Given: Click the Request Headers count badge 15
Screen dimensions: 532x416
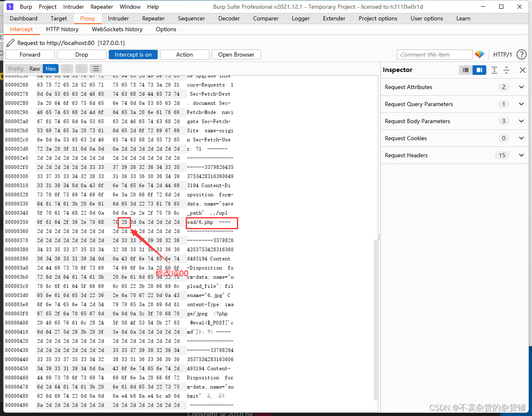Looking at the screenshot, I should click(x=502, y=155).
